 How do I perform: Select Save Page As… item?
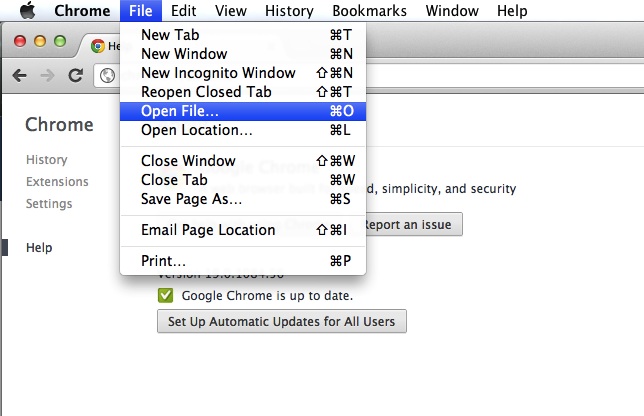tap(243, 199)
